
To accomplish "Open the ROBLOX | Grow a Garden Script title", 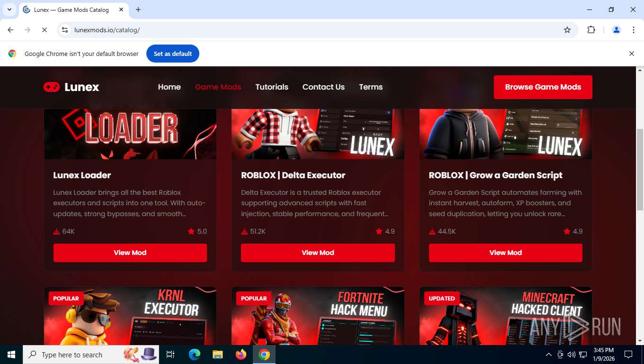I will pos(495,175).
